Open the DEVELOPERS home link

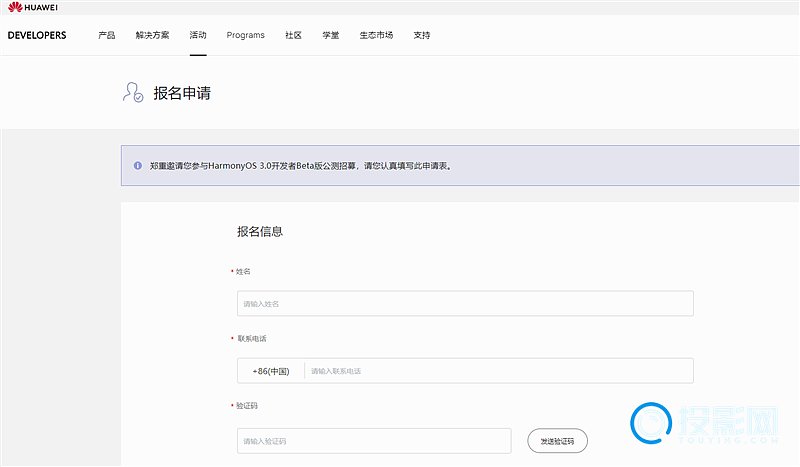point(37,35)
